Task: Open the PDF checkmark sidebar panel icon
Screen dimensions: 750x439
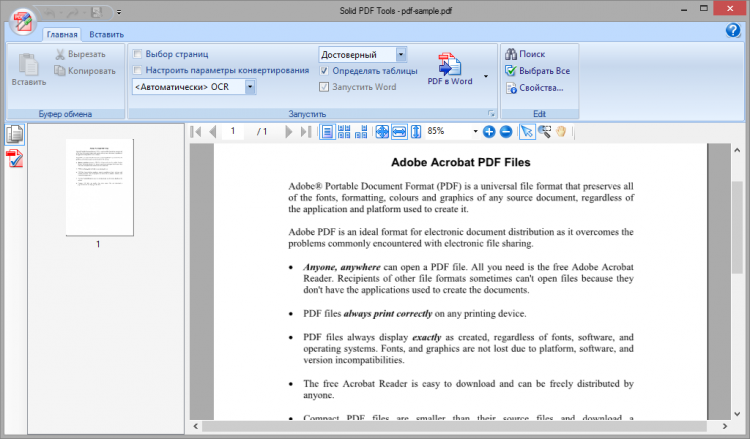Action: [x=15, y=158]
